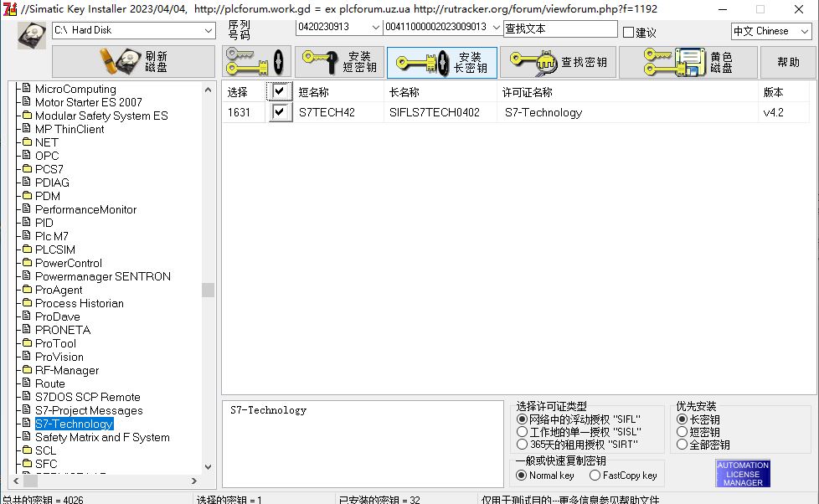Click the RF-Manager folder icon
This screenshot has width=819, height=504.
27,370
